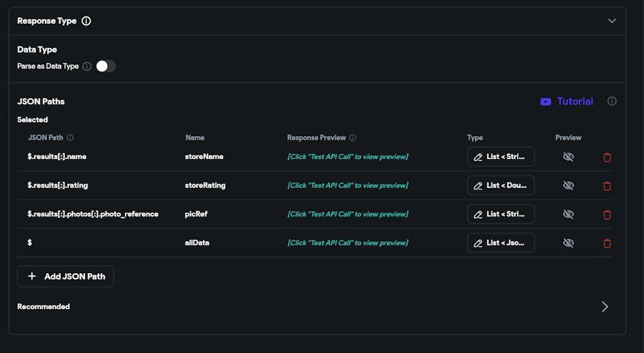Click trash icon for picRef row
644x353 pixels.
[607, 215]
